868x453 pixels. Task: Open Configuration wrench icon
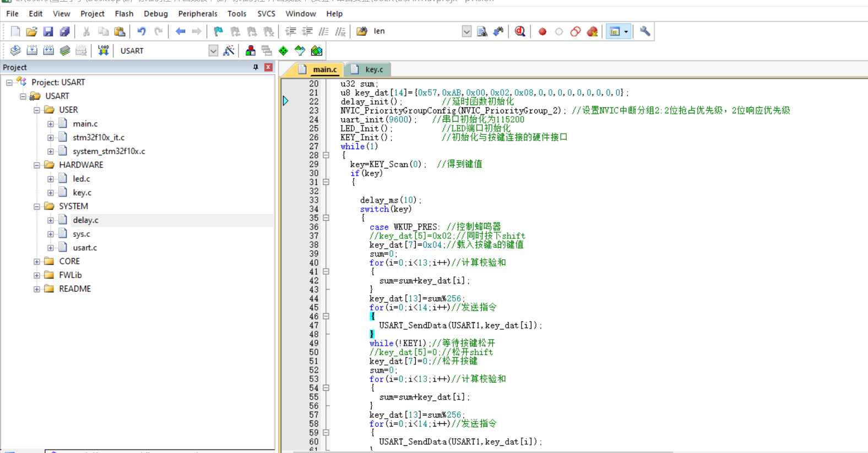[x=645, y=31]
